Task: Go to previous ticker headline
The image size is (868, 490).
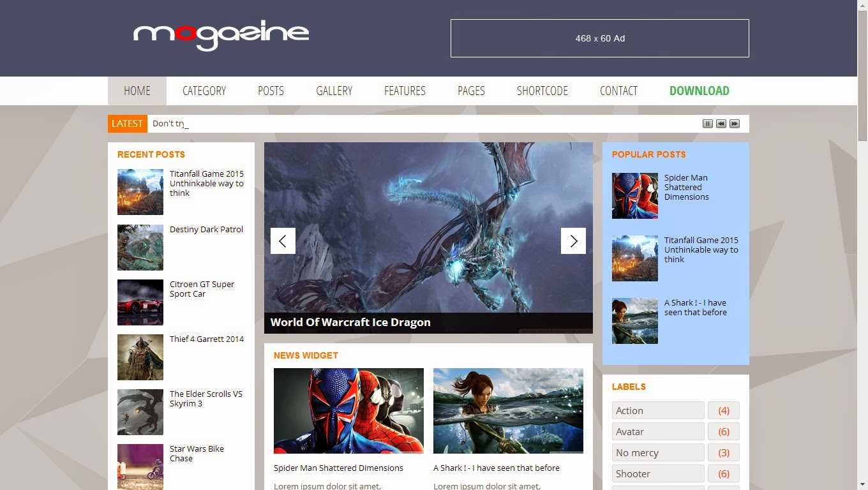Action: coord(721,124)
